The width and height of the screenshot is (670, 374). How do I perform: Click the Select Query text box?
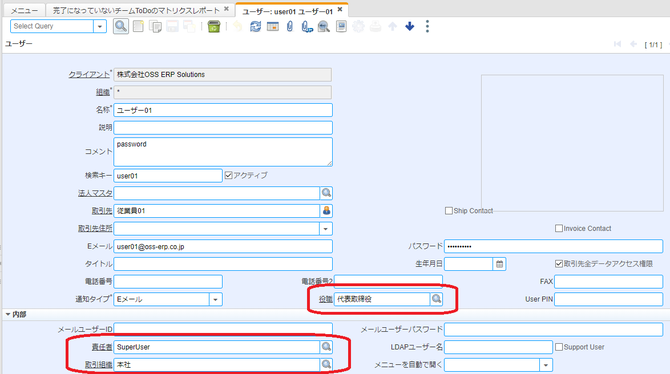pyautogui.click(x=52, y=27)
